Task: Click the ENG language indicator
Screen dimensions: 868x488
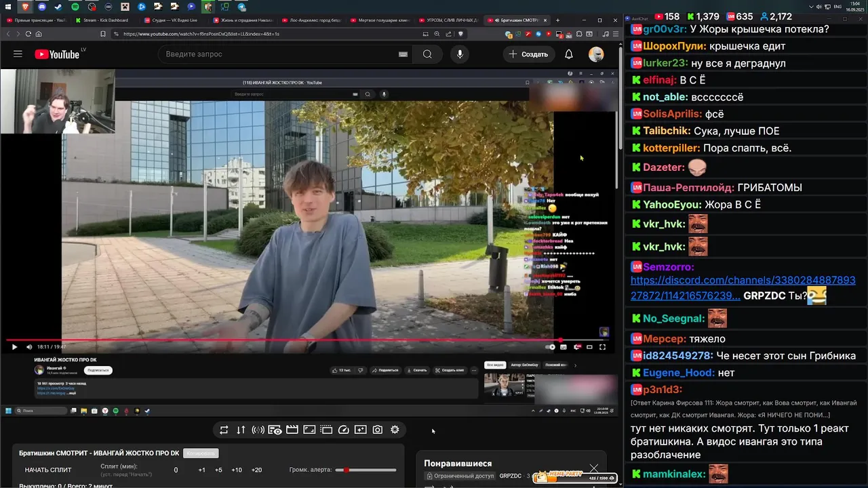Action: [837, 6]
